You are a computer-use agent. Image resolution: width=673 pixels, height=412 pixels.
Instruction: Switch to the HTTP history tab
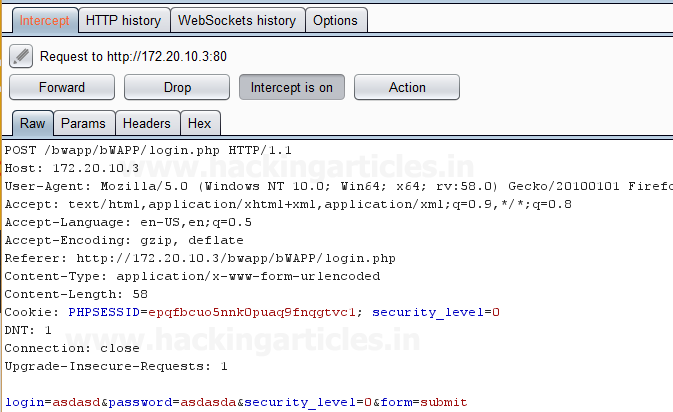[123, 20]
